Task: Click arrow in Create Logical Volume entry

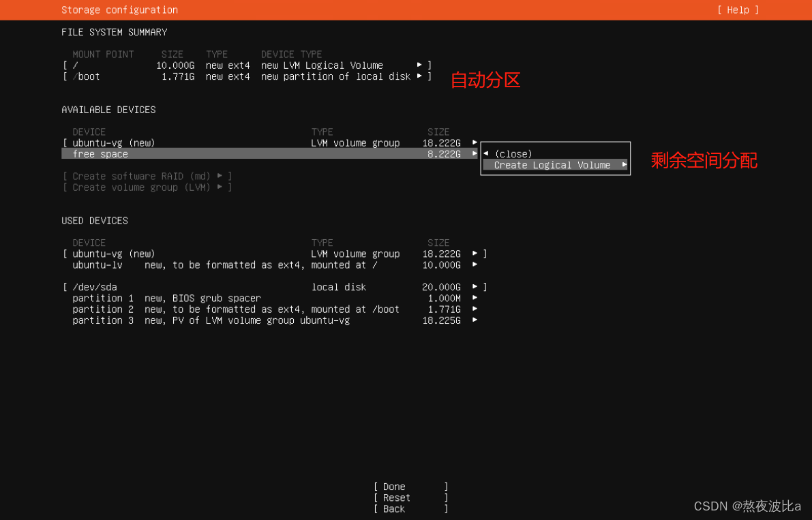Action: (624, 164)
